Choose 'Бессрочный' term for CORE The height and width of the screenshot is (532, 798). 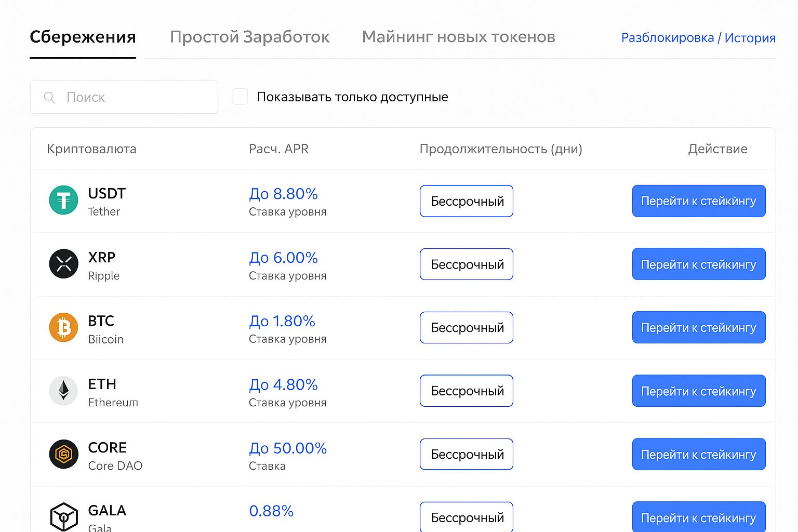point(466,454)
